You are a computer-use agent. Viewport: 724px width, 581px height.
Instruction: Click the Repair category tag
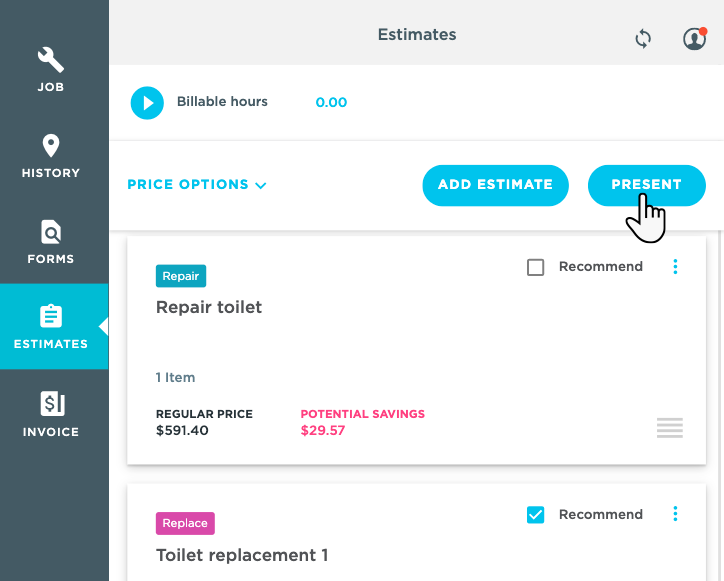point(181,276)
